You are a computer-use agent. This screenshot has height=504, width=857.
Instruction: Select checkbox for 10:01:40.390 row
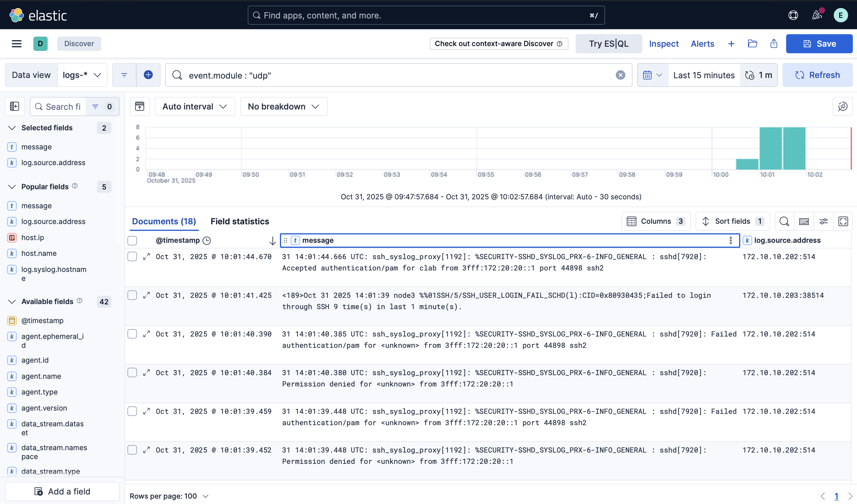pos(132,334)
